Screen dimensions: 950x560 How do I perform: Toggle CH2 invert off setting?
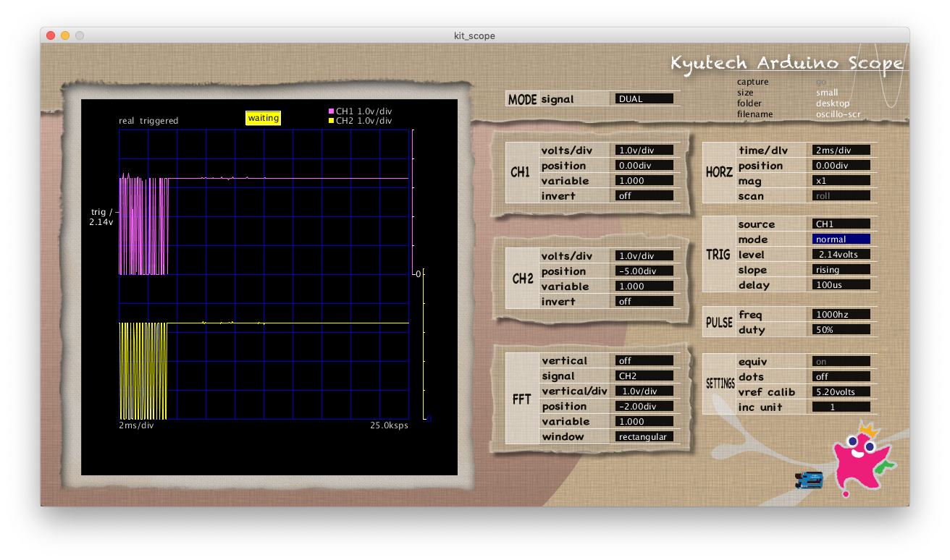pyautogui.click(x=644, y=302)
